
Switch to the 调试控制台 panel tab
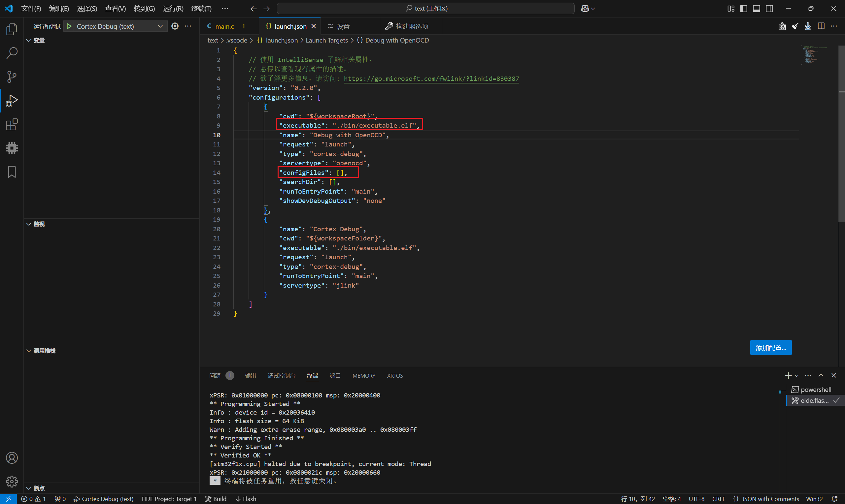click(x=281, y=376)
